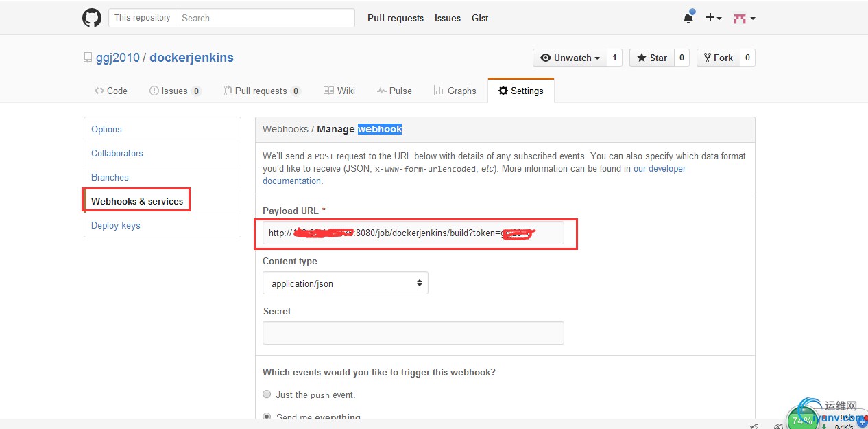868x429 pixels.
Task: Go back via Webhooks breadcrumb
Action: (285, 129)
